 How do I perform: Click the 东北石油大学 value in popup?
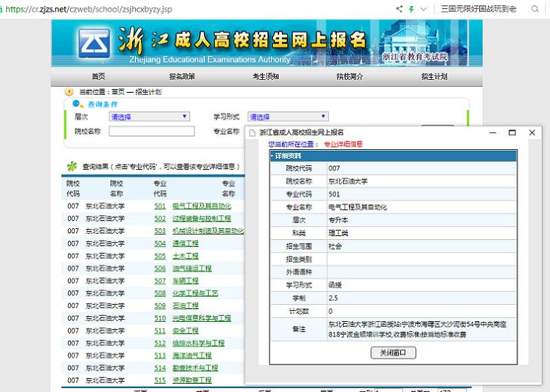tap(348, 181)
